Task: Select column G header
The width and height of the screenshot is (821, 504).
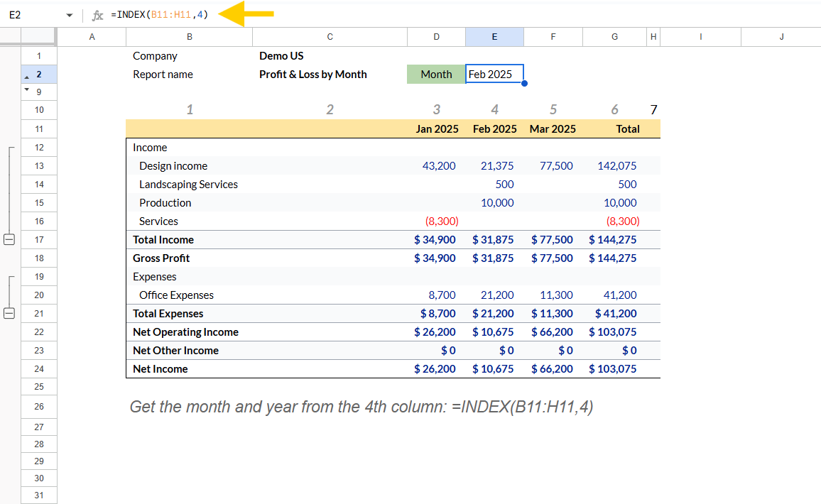Action: click(x=615, y=37)
